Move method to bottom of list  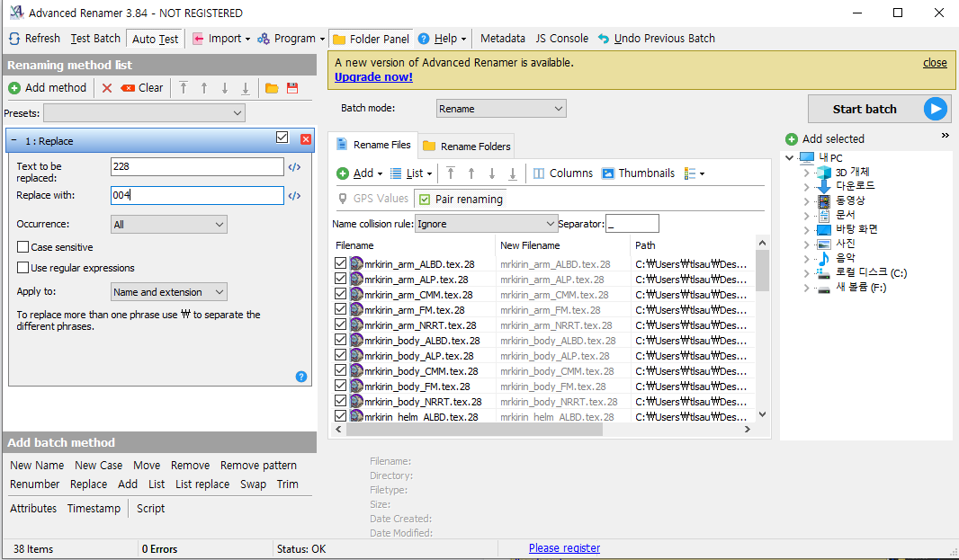coord(246,88)
